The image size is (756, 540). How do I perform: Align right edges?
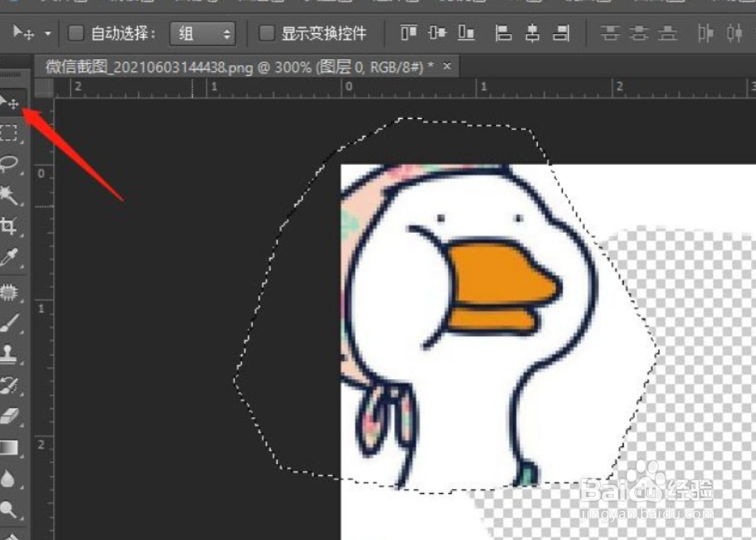[561, 33]
